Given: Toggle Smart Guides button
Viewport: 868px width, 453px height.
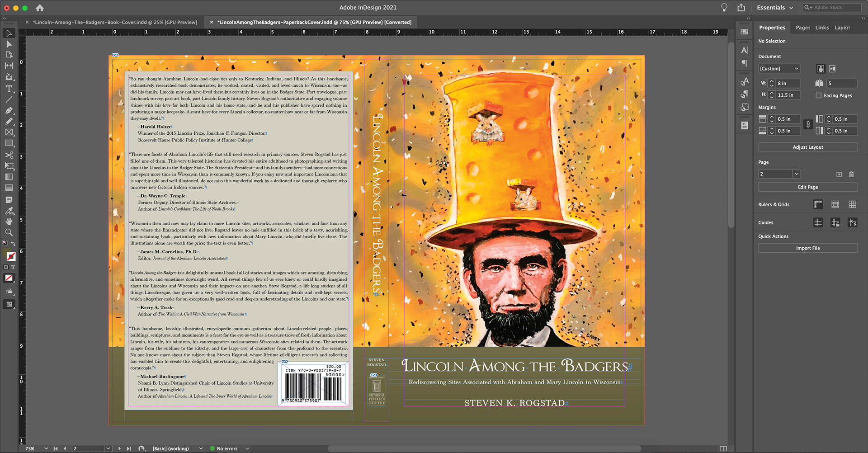Looking at the screenshot, I should [852, 222].
